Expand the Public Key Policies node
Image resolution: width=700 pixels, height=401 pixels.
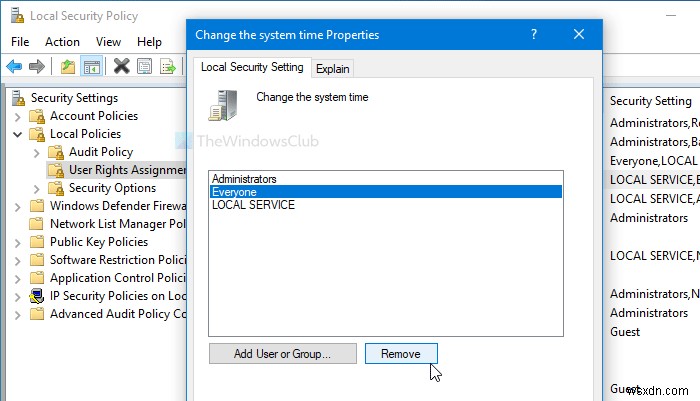pyautogui.click(x=17, y=243)
